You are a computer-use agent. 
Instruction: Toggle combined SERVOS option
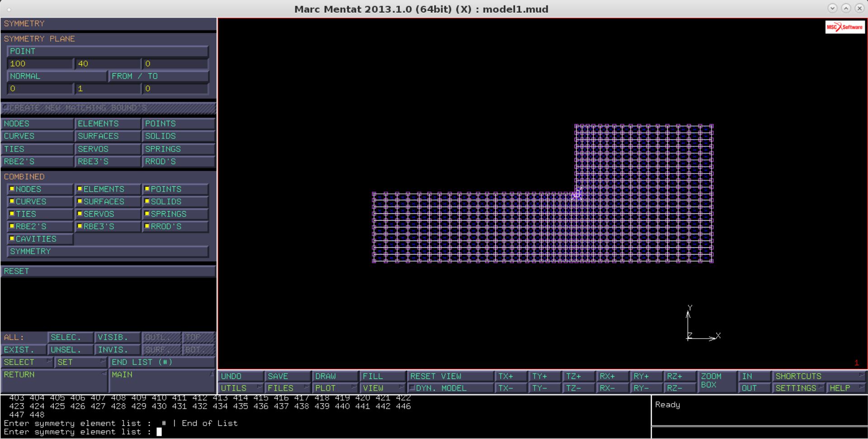point(108,214)
